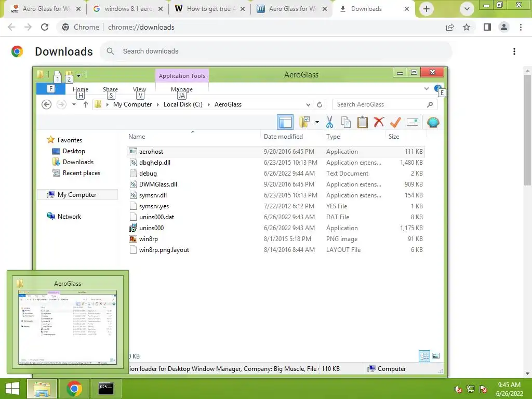
Task: Open new tab in Chrome
Action: 427,9
